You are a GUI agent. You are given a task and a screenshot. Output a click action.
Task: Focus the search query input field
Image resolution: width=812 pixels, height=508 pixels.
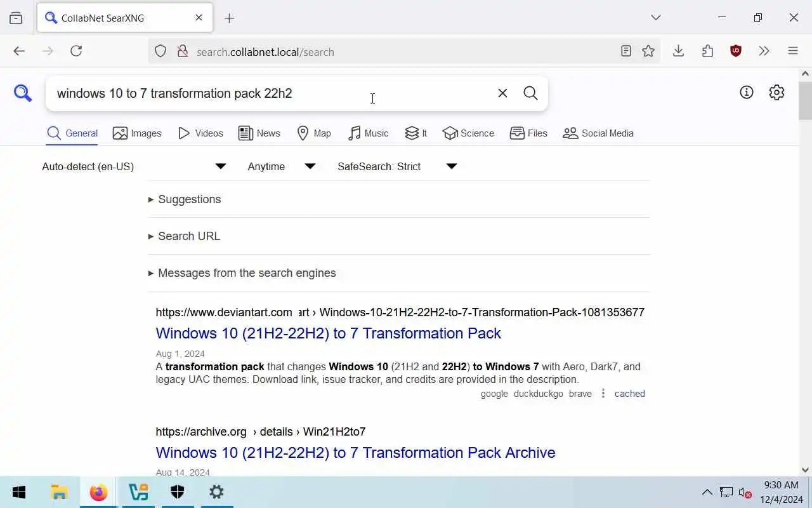(x=273, y=93)
